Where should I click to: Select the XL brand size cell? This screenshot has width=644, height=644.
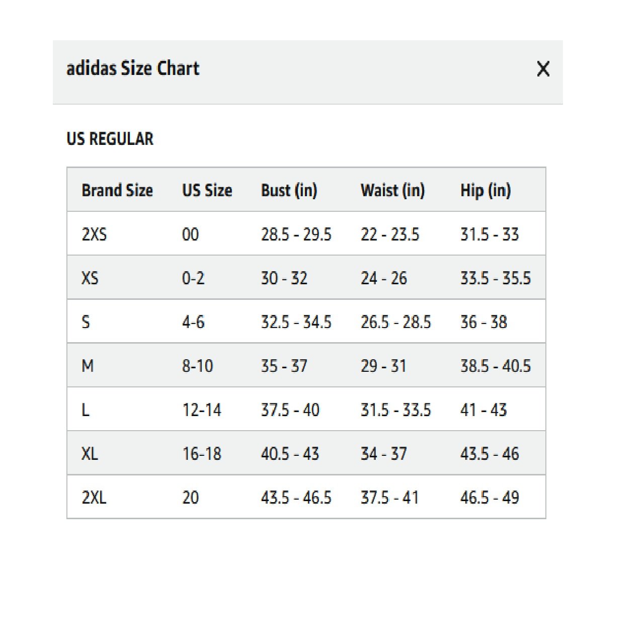click(x=90, y=453)
